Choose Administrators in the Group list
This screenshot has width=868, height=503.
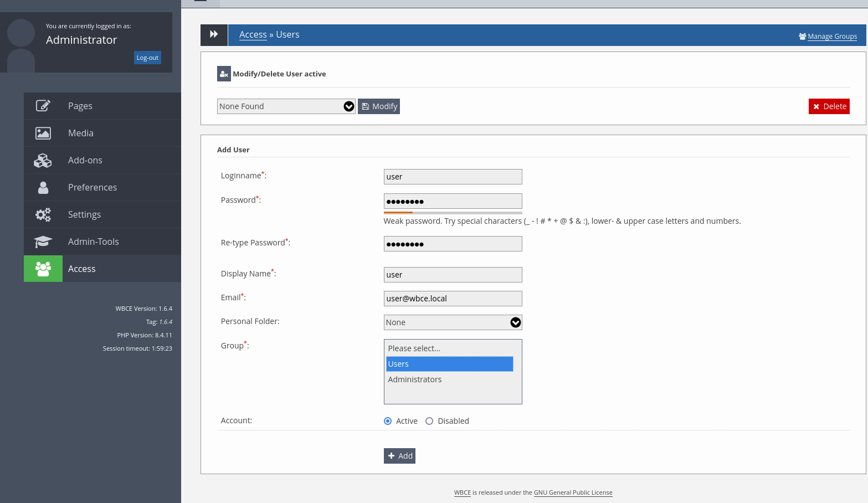tap(449, 379)
